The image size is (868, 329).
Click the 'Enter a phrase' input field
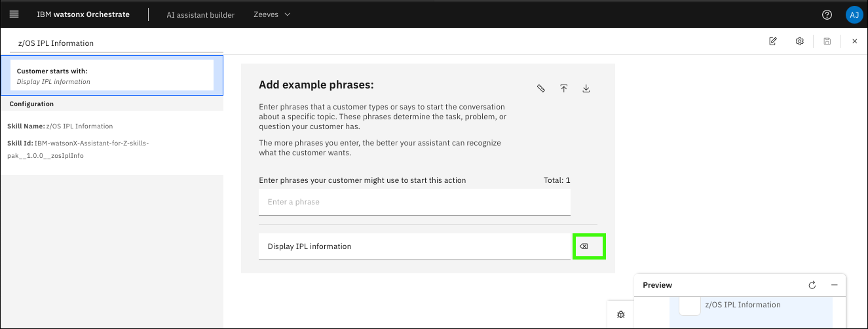pos(414,202)
